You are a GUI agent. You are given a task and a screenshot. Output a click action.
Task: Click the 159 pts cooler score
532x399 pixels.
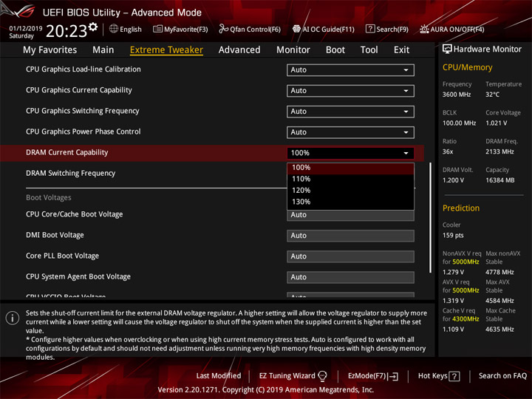[453, 236]
